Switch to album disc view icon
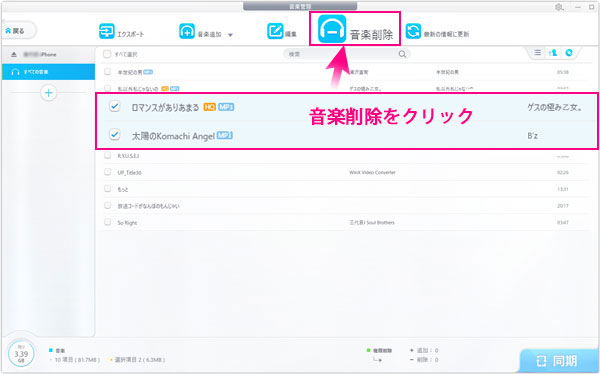This screenshot has height=374, width=600. [569, 53]
